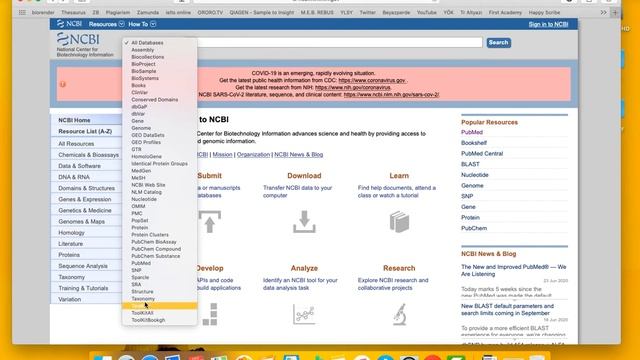Image resolution: width=640 pixels, height=360 pixels.
Task: Click the orange alert icon in COVID-19 banner
Action: click(x=62, y=84)
